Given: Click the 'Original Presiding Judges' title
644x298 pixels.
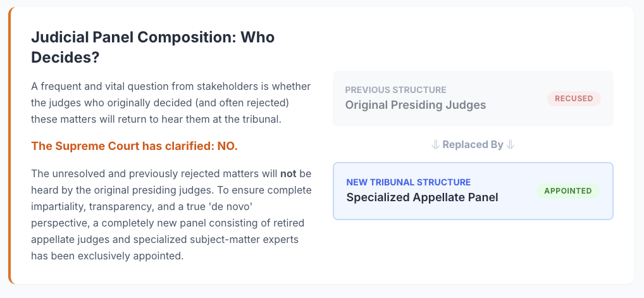Looking at the screenshot, I should (416, 105).
